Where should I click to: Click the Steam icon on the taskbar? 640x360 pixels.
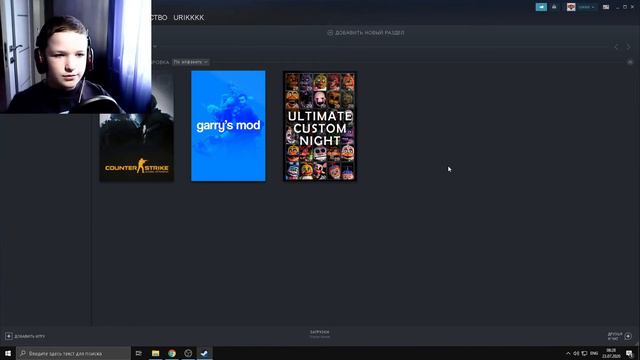tap(204, 353)
